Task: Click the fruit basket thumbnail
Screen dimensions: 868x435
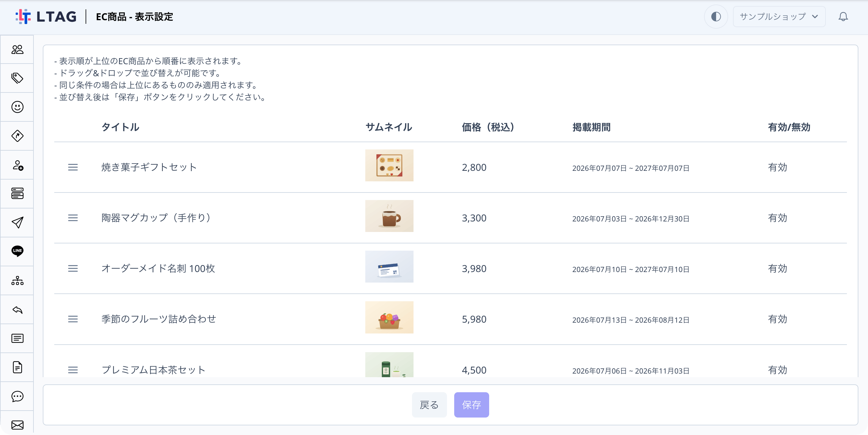Action: click(389, 317)
